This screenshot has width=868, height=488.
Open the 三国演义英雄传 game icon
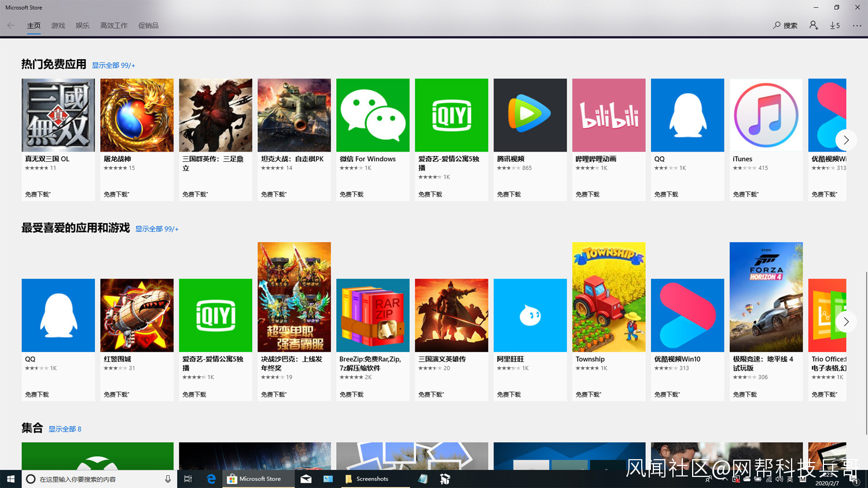(x=451, y=315)
